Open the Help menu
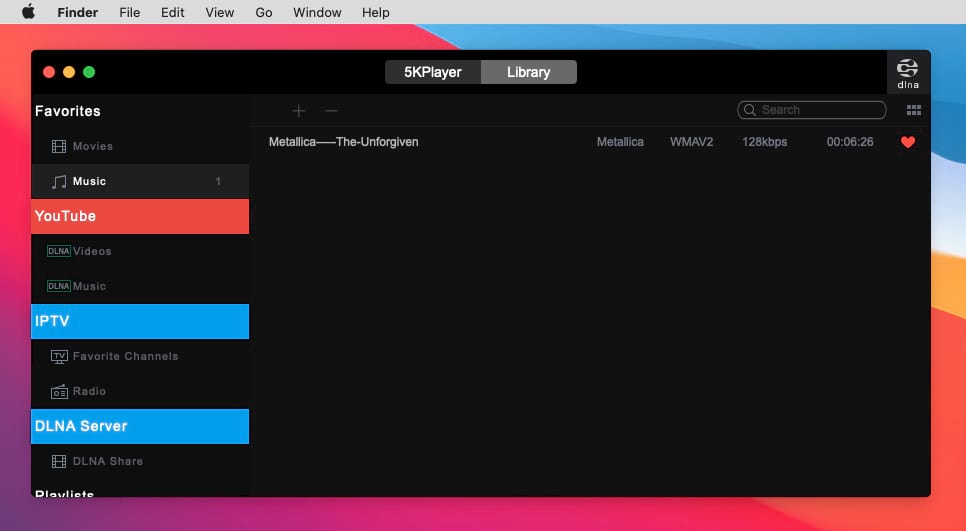The image size is (966, 531). [x=375, y=12]
